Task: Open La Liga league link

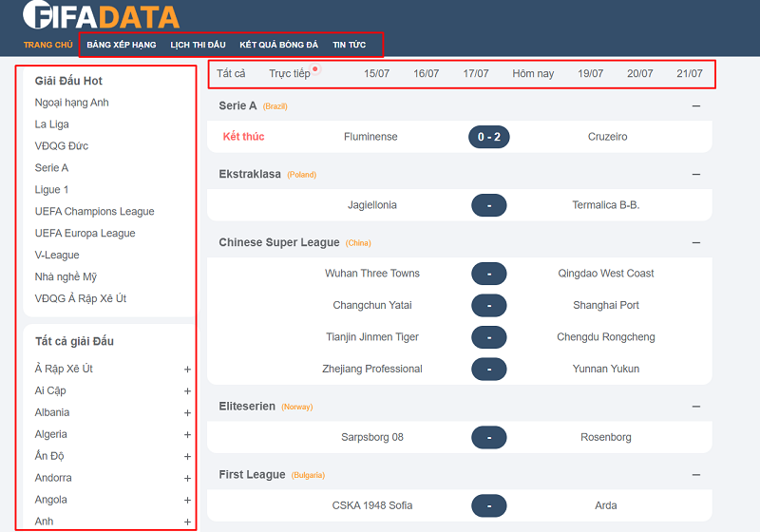Action: 52,124
